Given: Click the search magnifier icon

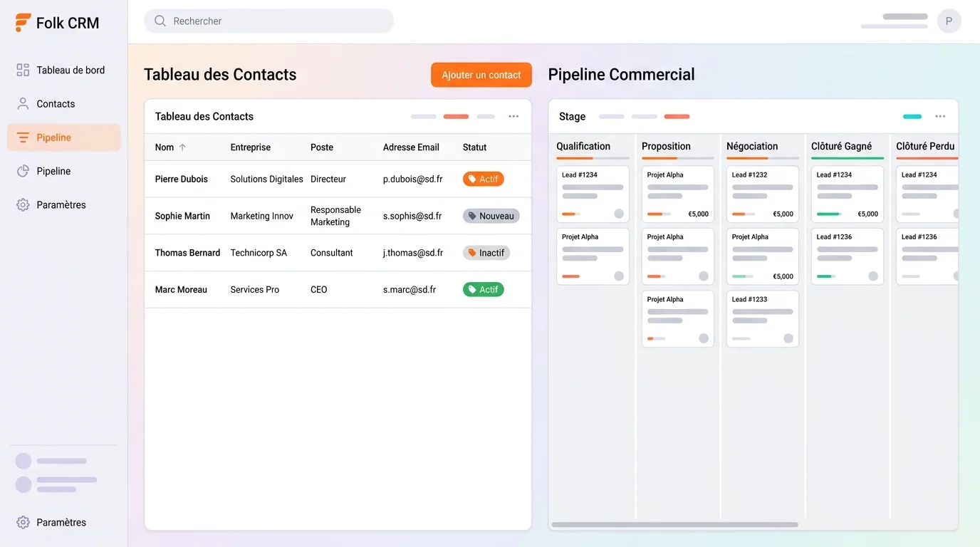Looking at the screenshot, I should (x=160, y=21).
